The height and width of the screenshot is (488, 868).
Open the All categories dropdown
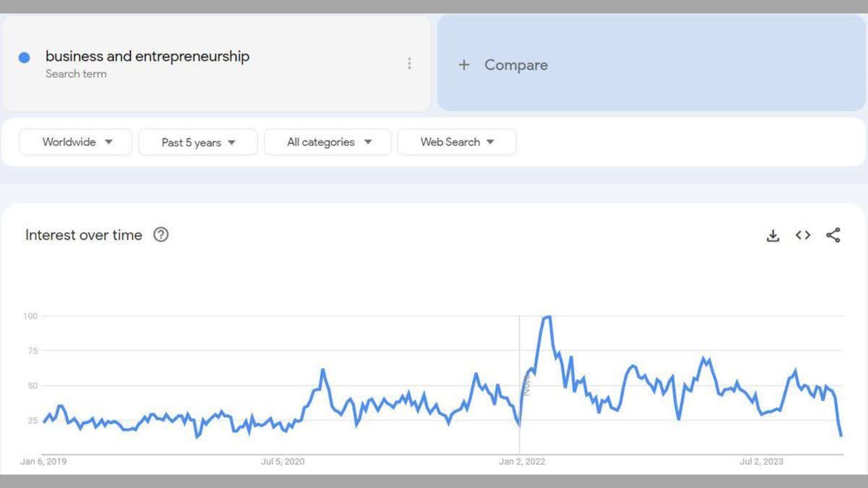coord(328,142)
